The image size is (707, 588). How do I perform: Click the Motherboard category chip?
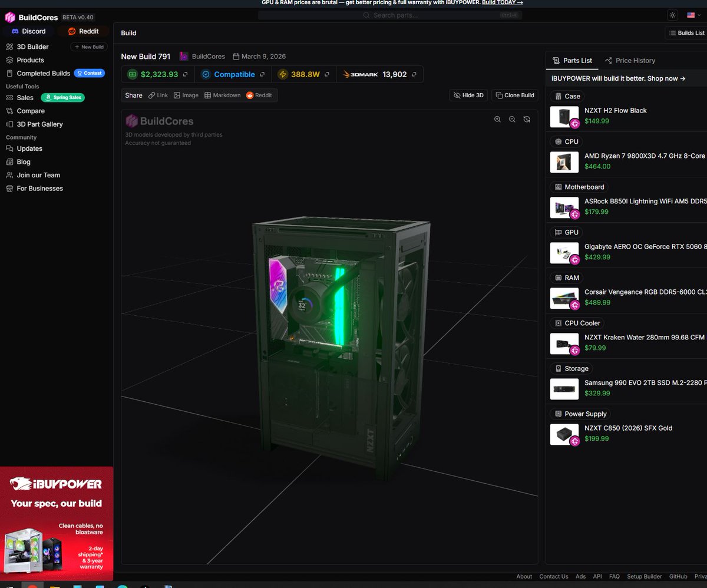pos(579,187)
